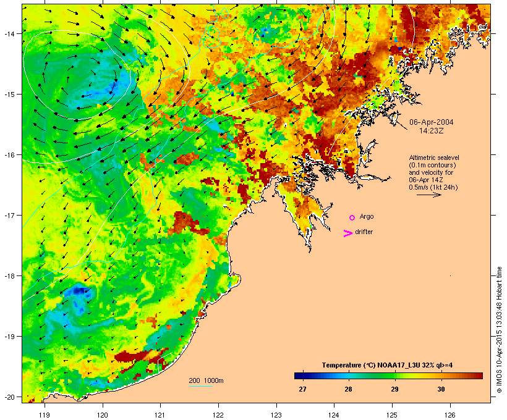507x420 pixels.
Task: Click the 'Altimetric sealevel' caption
Action: (x=434, y=157)
